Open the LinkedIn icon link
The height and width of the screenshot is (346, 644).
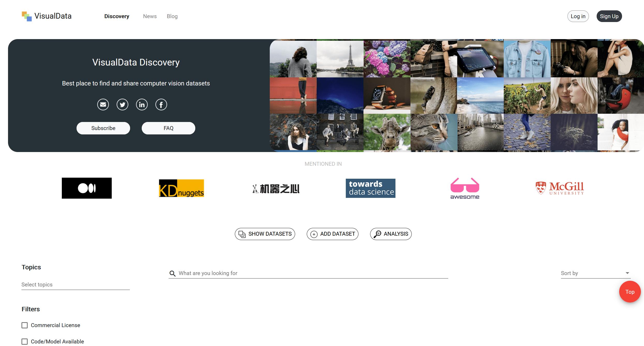pos(142,105)
